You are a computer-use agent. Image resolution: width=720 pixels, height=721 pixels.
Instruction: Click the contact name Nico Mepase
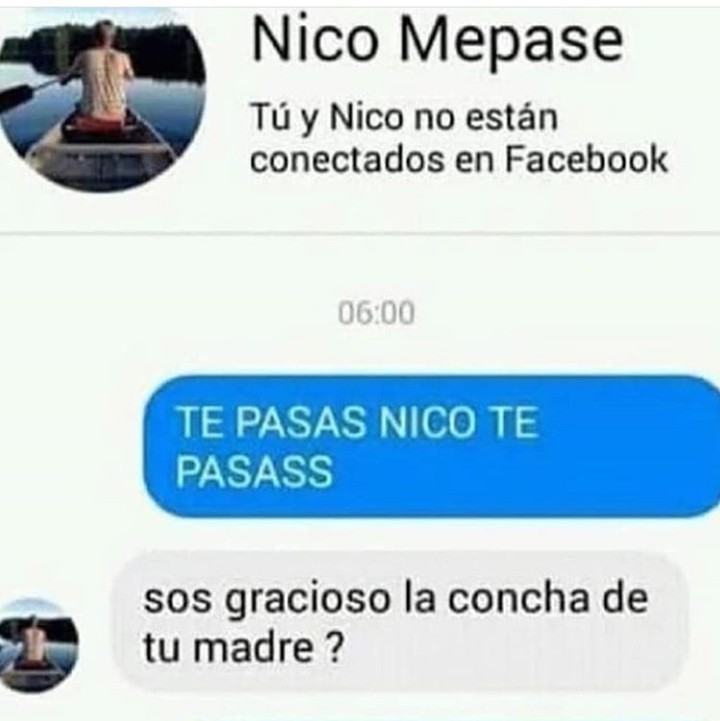click(x=437, y=40)
